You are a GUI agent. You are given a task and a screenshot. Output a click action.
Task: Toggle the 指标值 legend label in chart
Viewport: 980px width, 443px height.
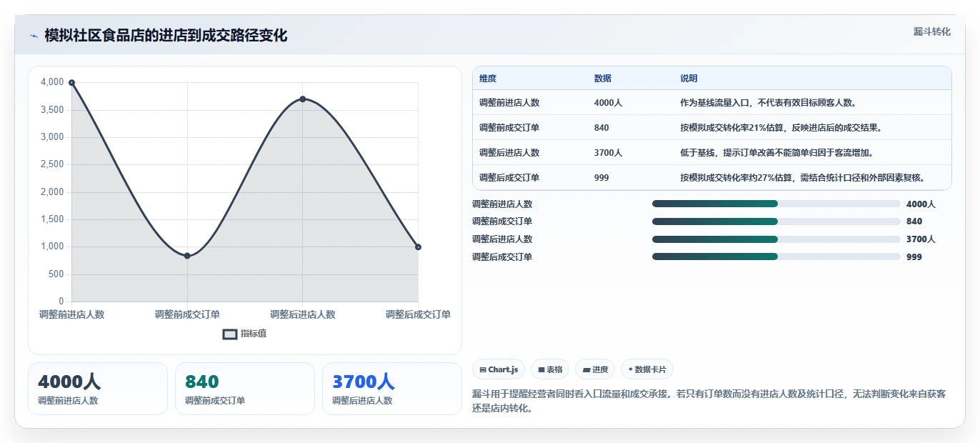(x=254, y=334)
